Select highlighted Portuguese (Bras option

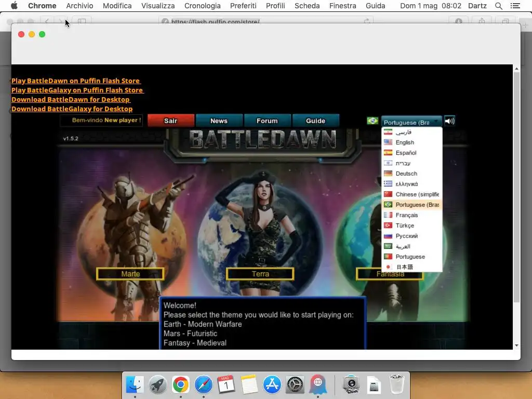[x=412, y=205]
